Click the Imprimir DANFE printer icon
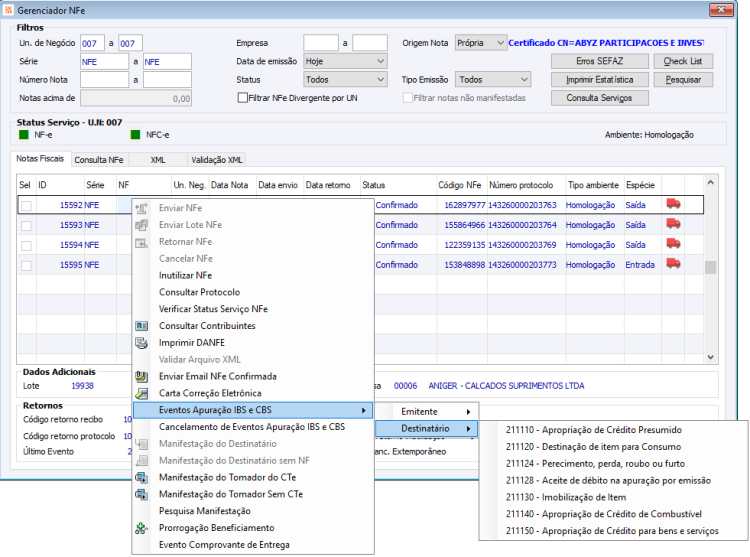 pos(142,343)
